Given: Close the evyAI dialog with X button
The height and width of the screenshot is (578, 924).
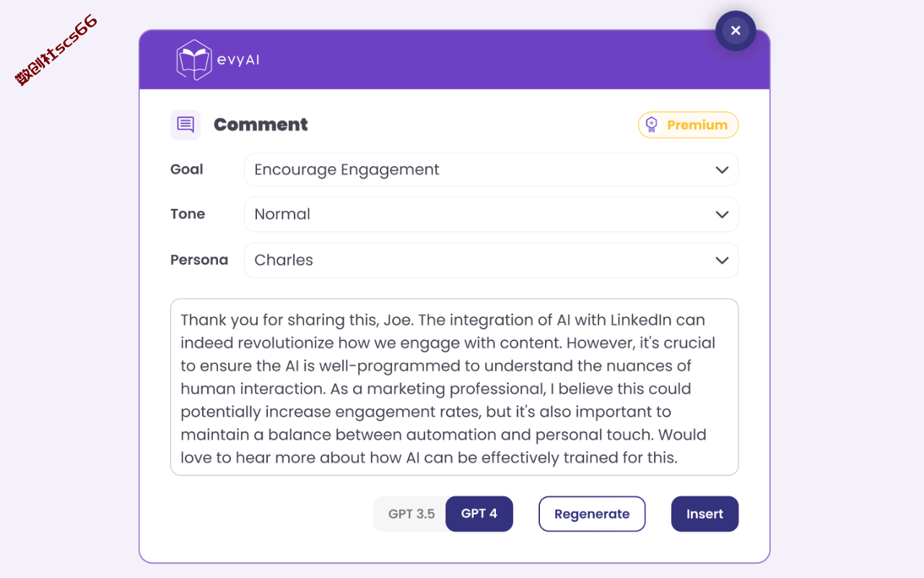Looking at the screenshot, I should pos(736,30).
